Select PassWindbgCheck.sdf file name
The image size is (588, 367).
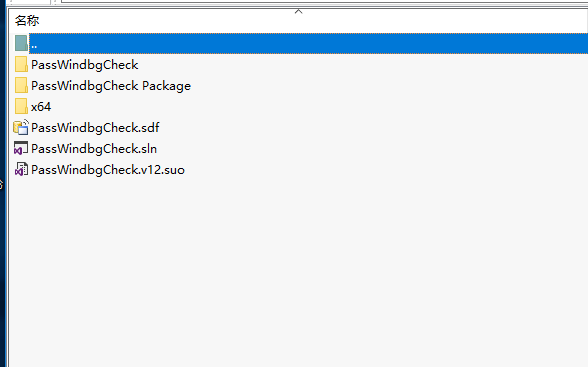coord(95,128)
